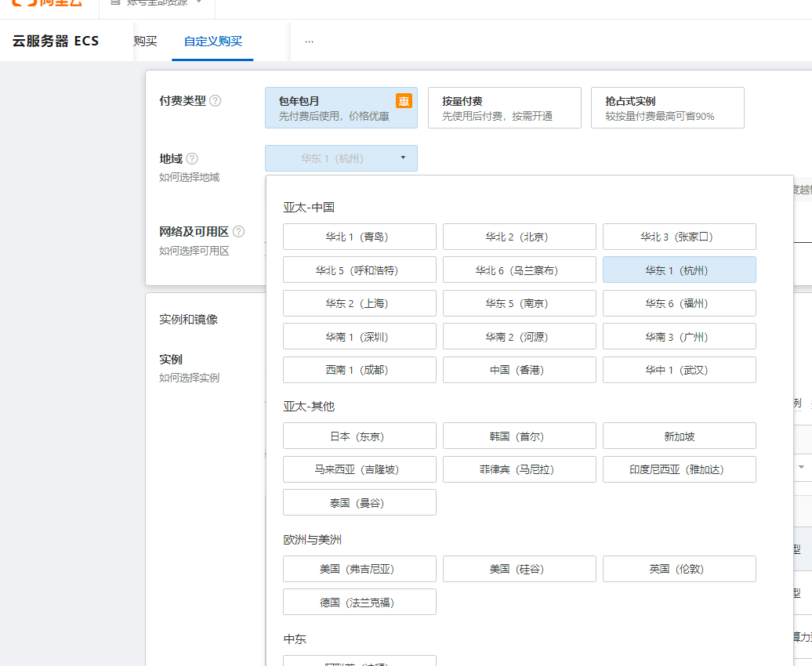
Task: Choose region 菲律宾 (马尼拉)
Action: pos(520,469)
